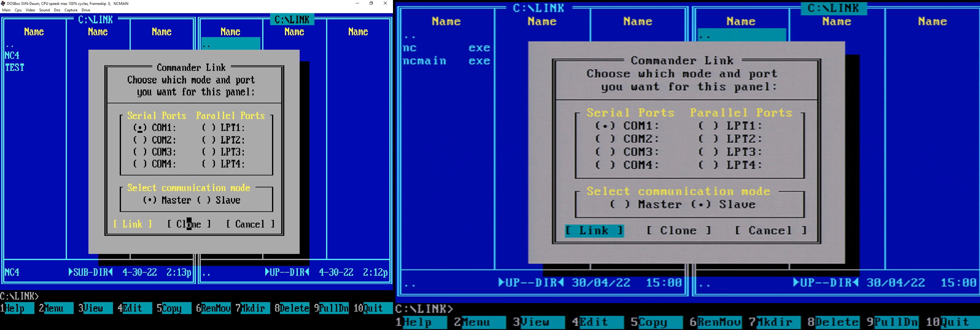This screenshot has width=980, height=330.
Task: Open the Main menu in DOSBox
Action: tap(6, 10)
